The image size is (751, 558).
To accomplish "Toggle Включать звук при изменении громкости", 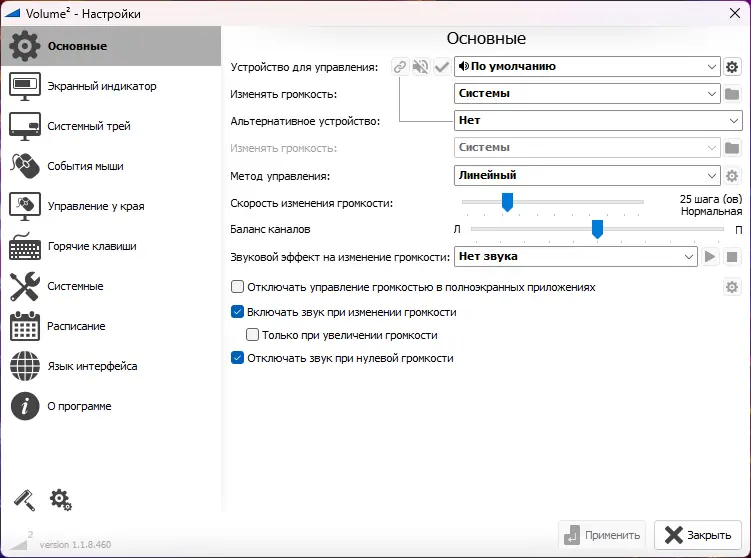I will 238,312.
